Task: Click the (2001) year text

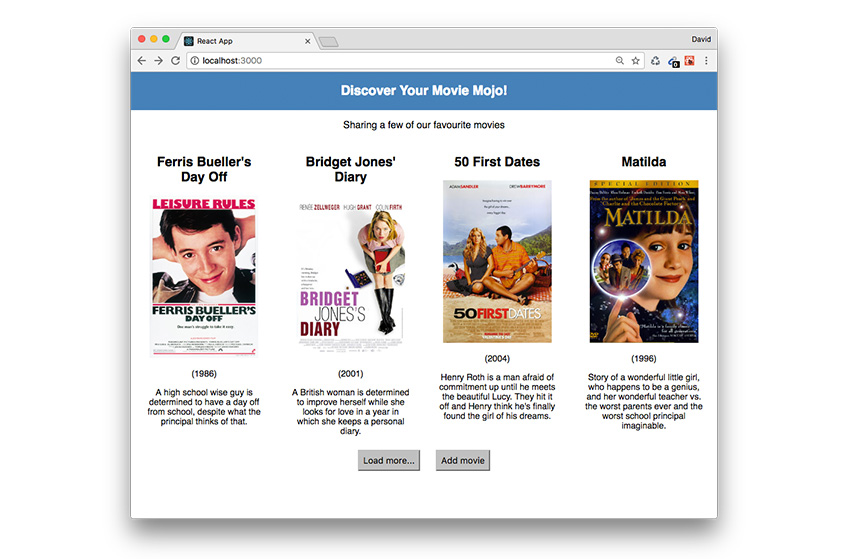Action: click(x=351, y=374)
